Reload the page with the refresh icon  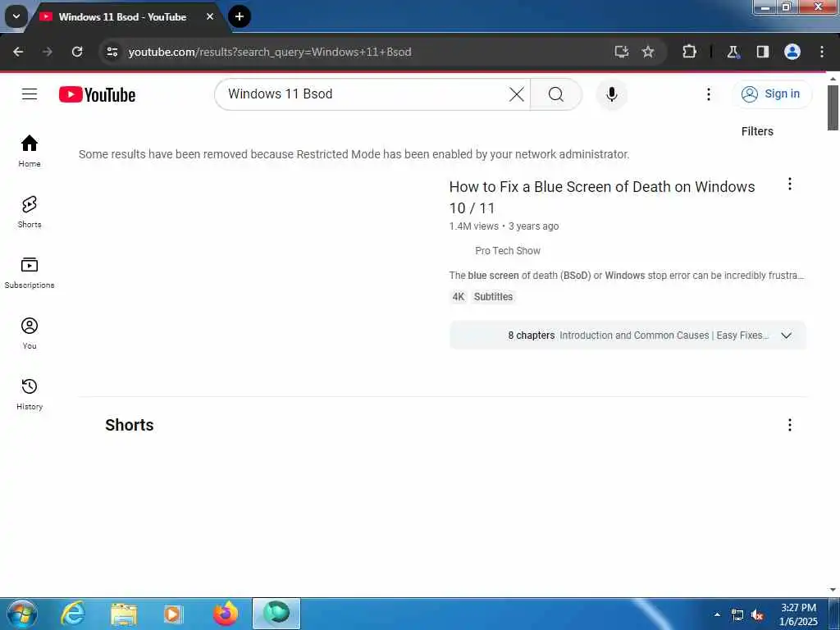point(77,52)
